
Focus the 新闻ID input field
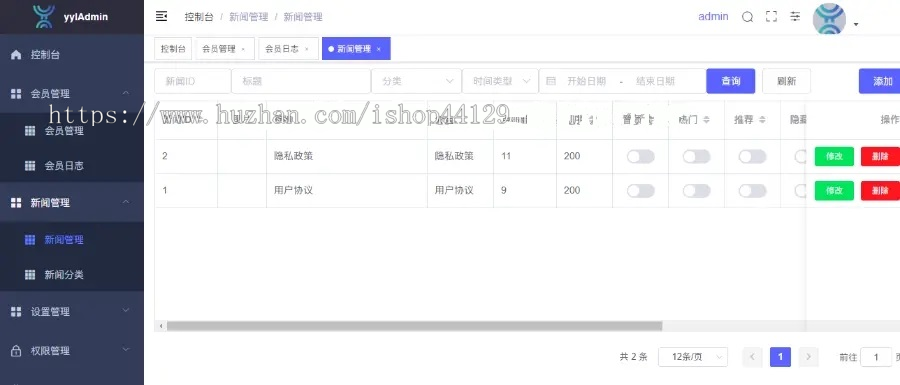(x=193, y=81)
